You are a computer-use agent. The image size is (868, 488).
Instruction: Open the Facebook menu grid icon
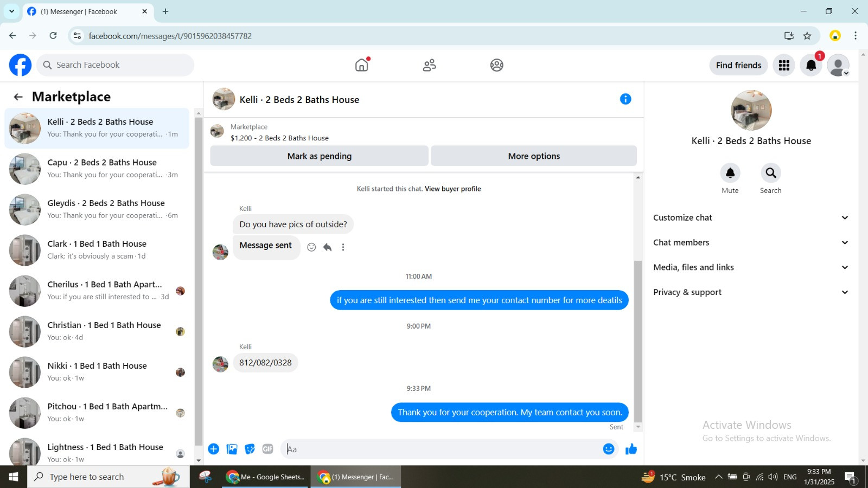[x=784, y=65]
